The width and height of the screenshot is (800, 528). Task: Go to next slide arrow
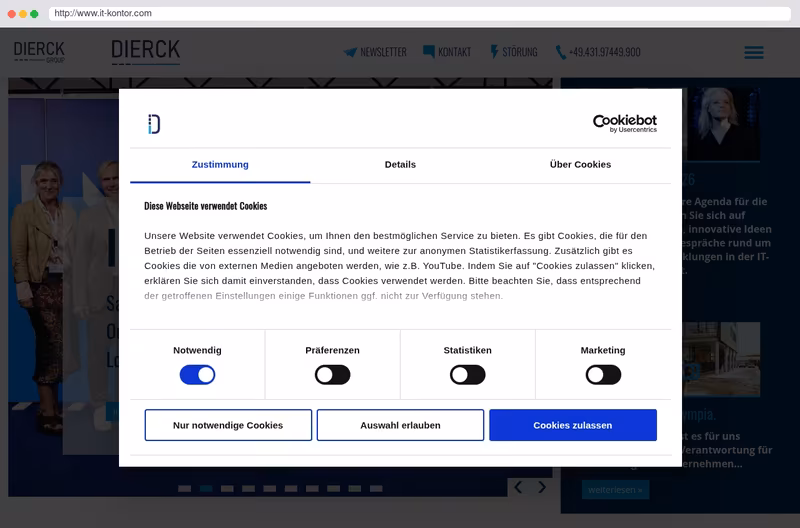point(542,487)
